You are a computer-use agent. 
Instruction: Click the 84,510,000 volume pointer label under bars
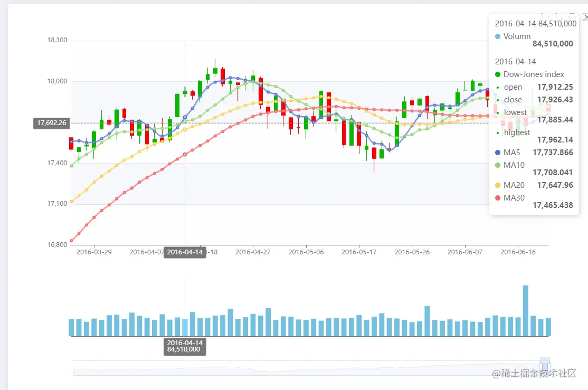point(184,349)
